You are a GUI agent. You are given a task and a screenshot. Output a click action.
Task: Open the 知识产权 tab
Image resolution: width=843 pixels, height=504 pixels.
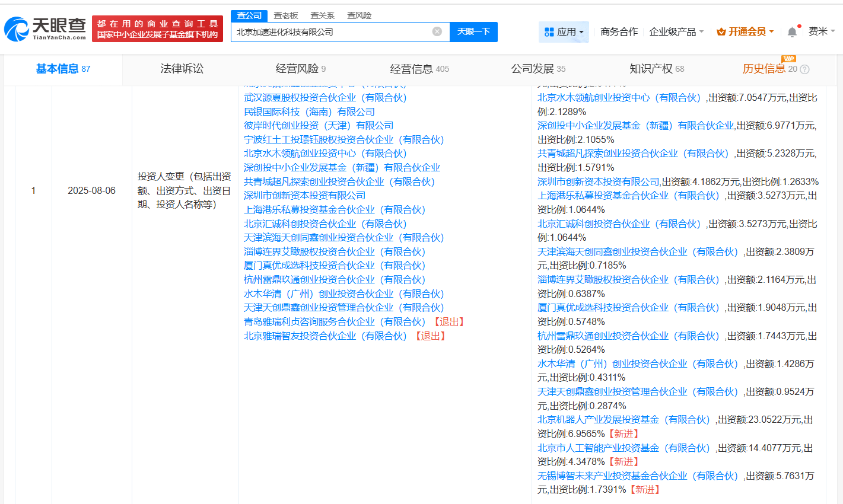point(651,69)
